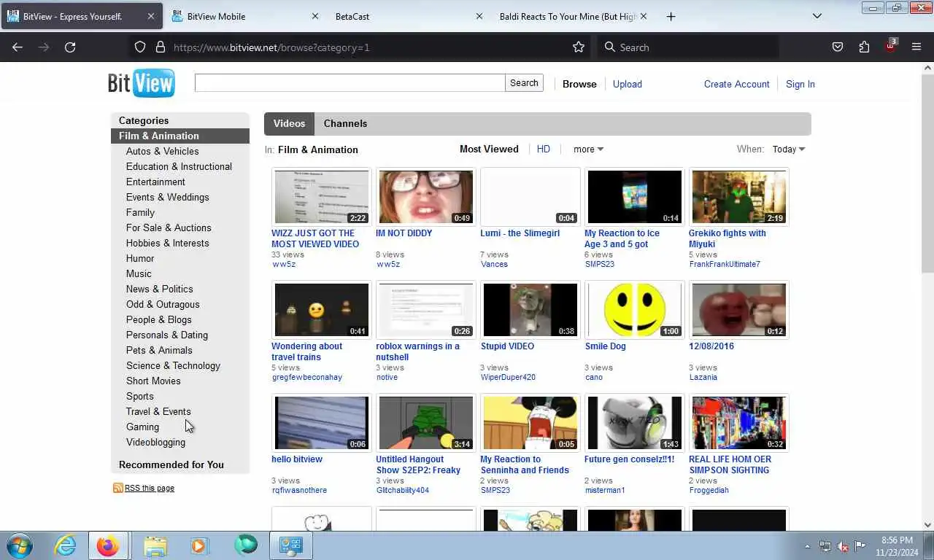Click the Search button

point(524,82)
